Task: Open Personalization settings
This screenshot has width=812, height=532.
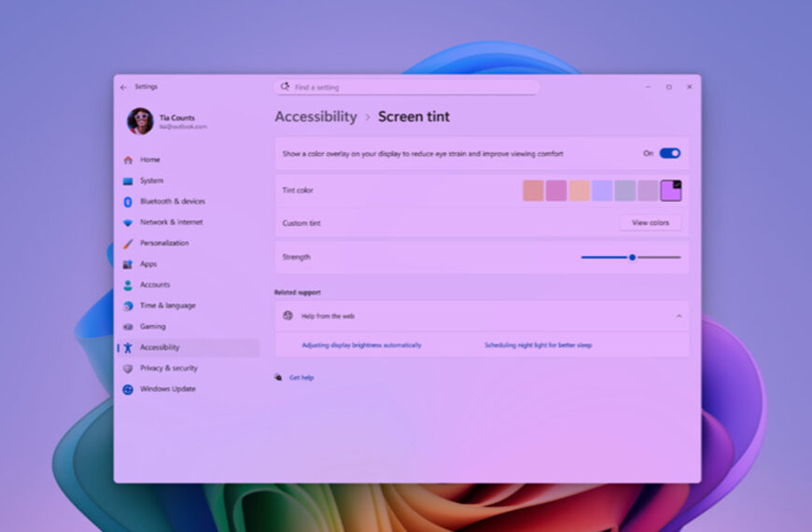Action: [164, 243]
